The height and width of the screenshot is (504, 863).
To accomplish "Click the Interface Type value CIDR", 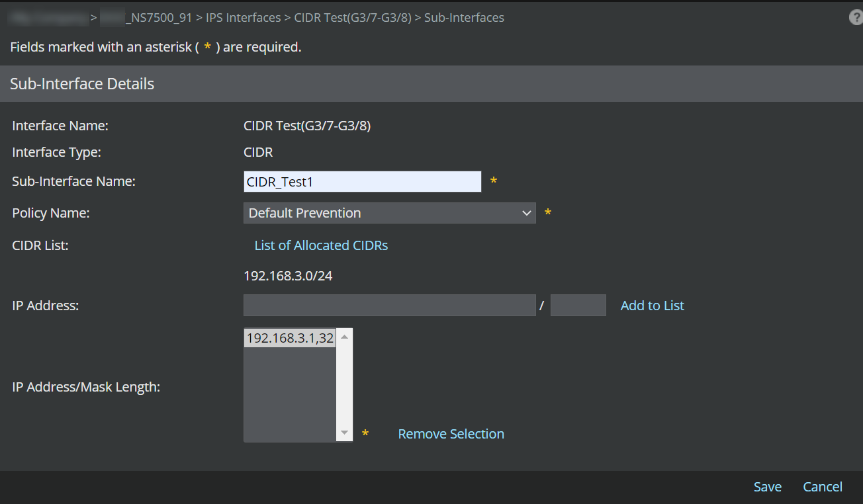I will [x=258, y=152].
